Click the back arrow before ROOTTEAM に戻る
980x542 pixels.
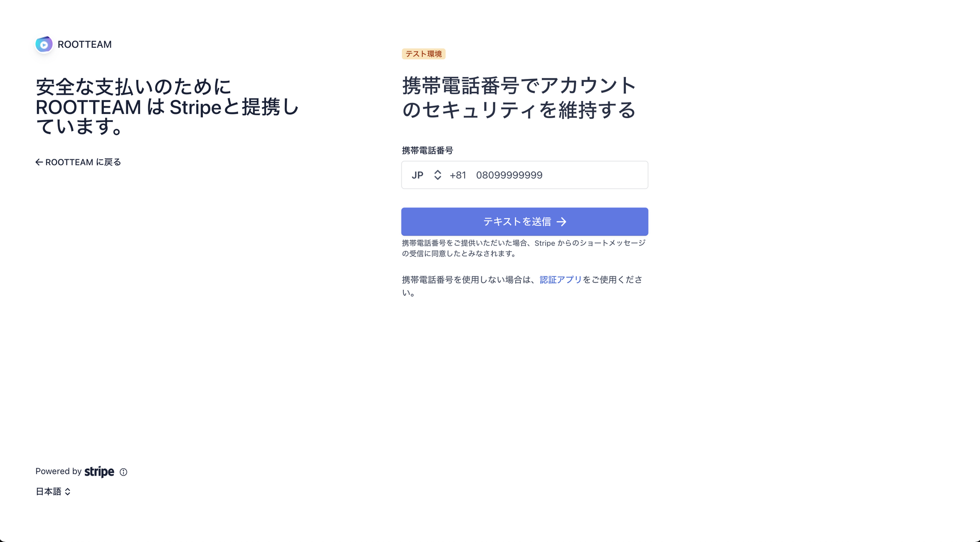39,162
